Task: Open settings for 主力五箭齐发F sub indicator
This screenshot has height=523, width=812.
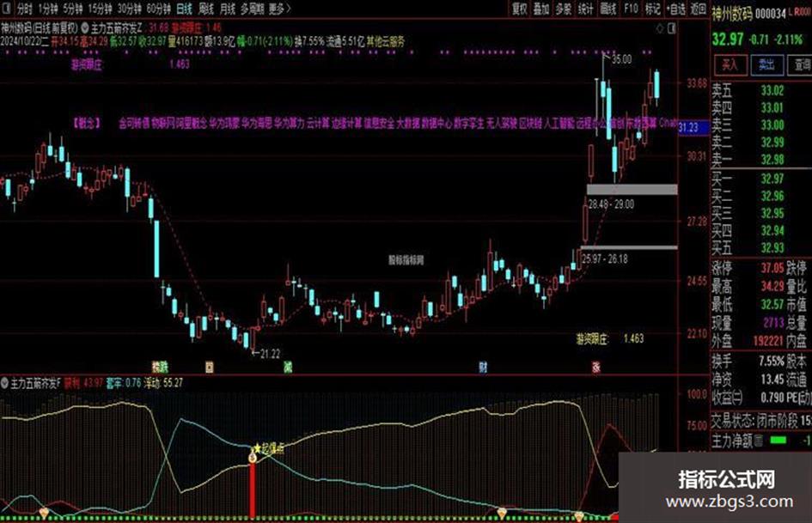Action: [x=4, y=383]
